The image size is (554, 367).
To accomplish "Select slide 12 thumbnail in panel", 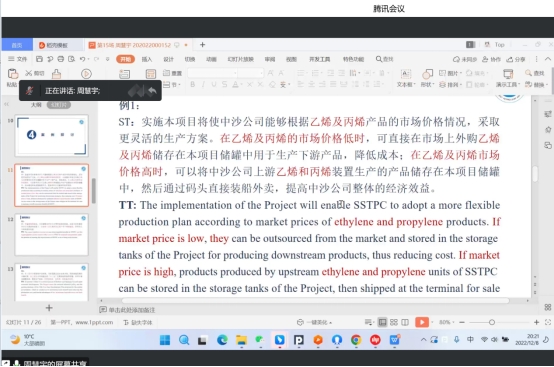I will pyautogui.click(x=52, y=234).
